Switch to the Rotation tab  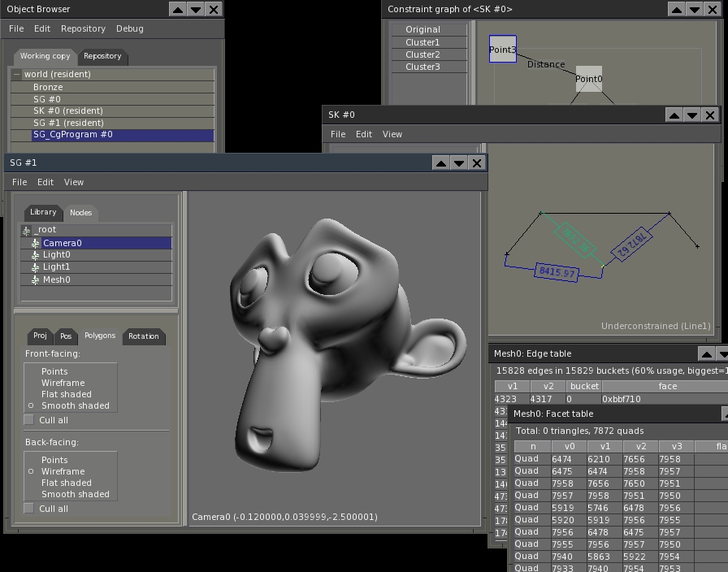point(144,336)
